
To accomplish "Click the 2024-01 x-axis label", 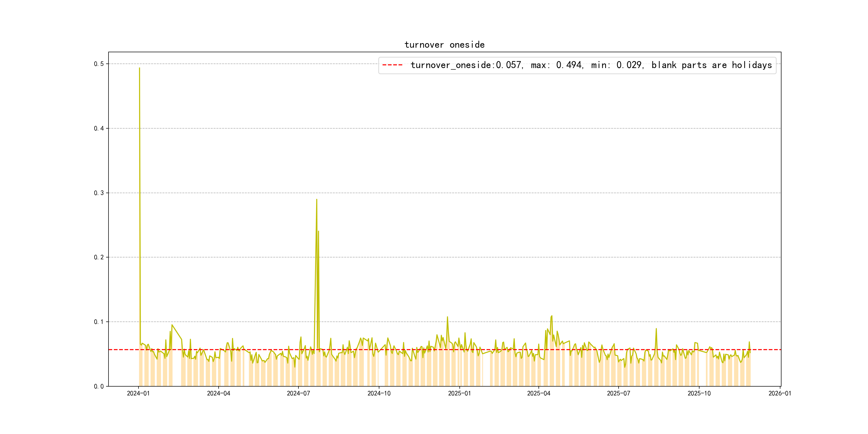I will [138, 394].
